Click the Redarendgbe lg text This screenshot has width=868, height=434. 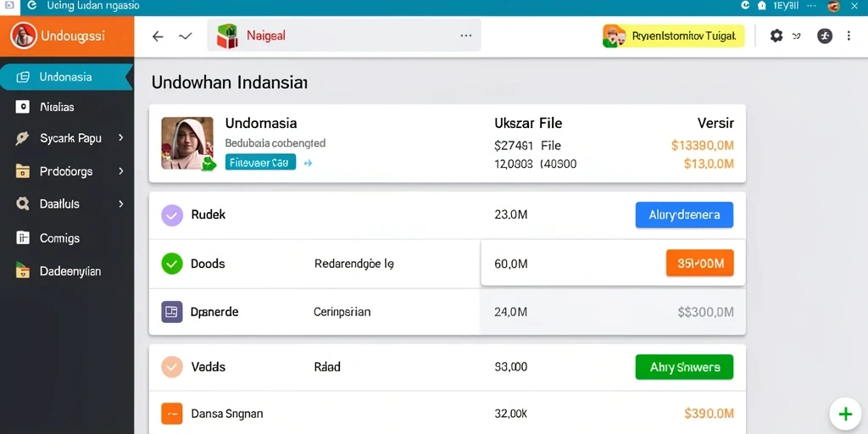353,264
